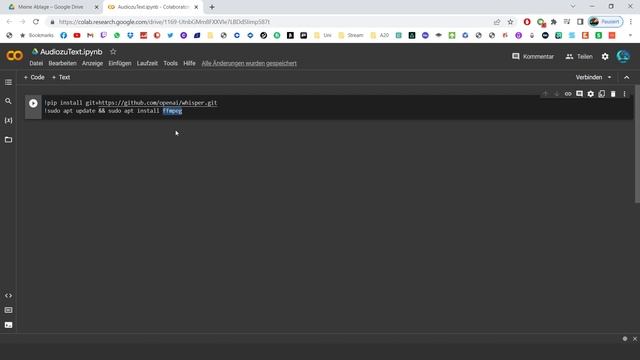The height and width of the screenshot is (360, 640).
Task: Close the bottom status panel
Action: click(x=635, y=339)
